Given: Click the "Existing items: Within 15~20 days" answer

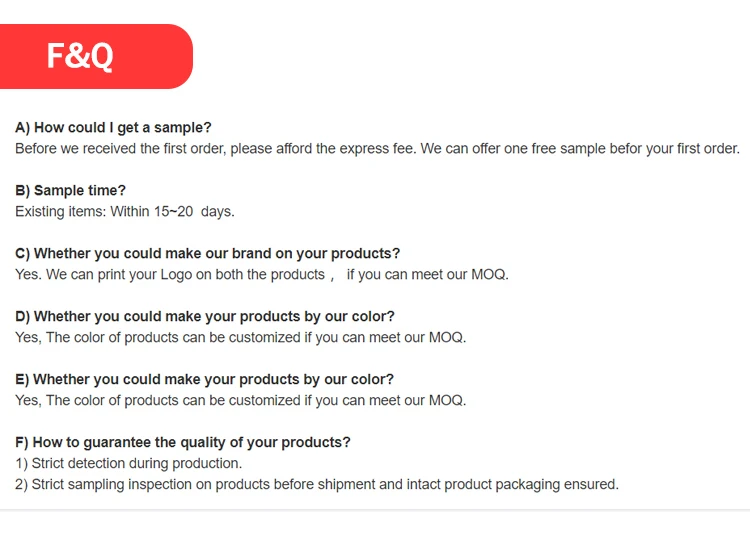Looking at the screenshot, I should 125,211.
